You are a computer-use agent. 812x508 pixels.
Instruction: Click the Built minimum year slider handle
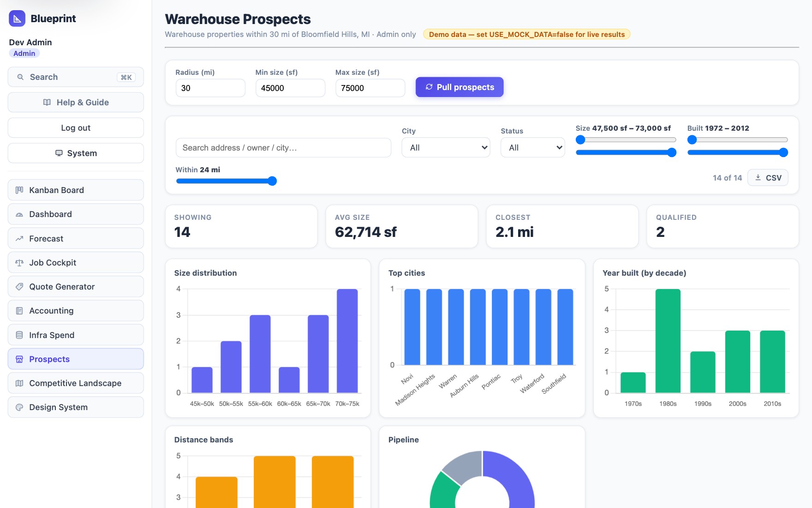(692, 139)
